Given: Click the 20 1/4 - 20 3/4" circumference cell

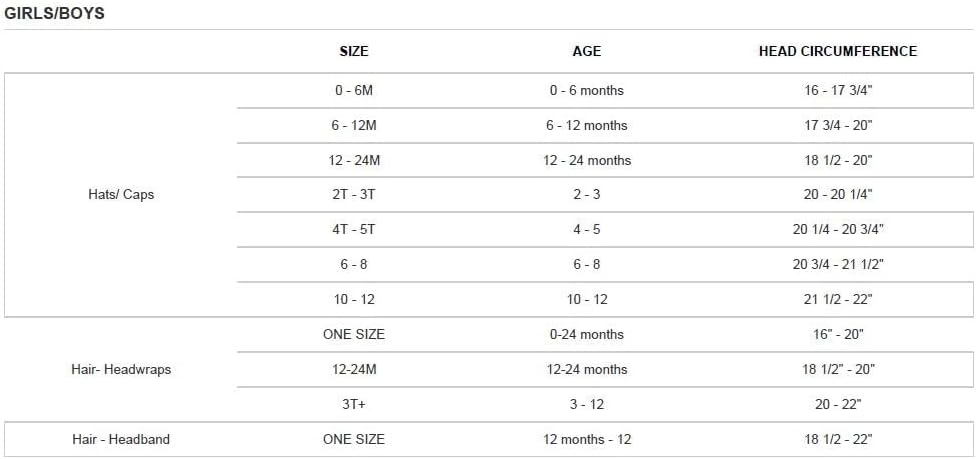Looking at the screenshot, I should click(838, 229).
